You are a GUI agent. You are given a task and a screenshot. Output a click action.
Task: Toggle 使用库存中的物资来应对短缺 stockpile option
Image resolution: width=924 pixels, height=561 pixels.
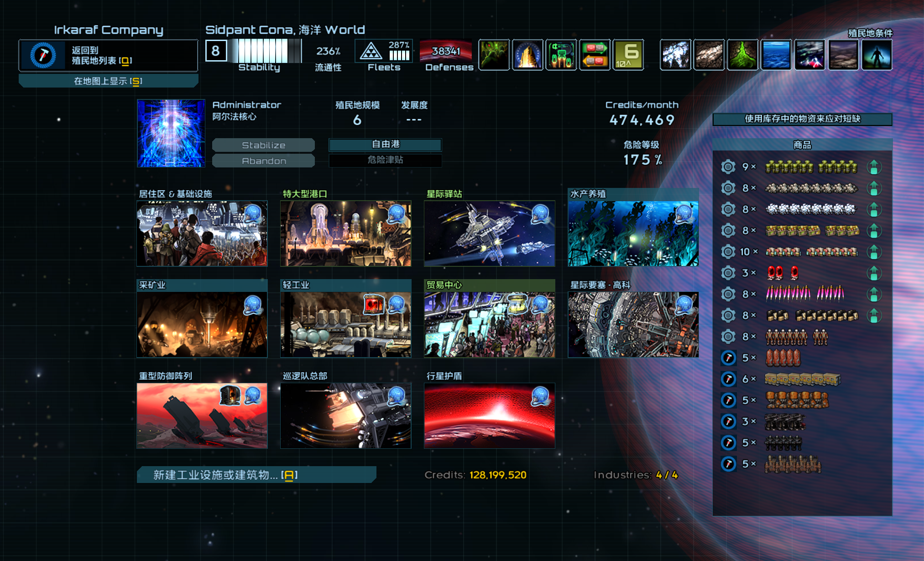[802, 119]
